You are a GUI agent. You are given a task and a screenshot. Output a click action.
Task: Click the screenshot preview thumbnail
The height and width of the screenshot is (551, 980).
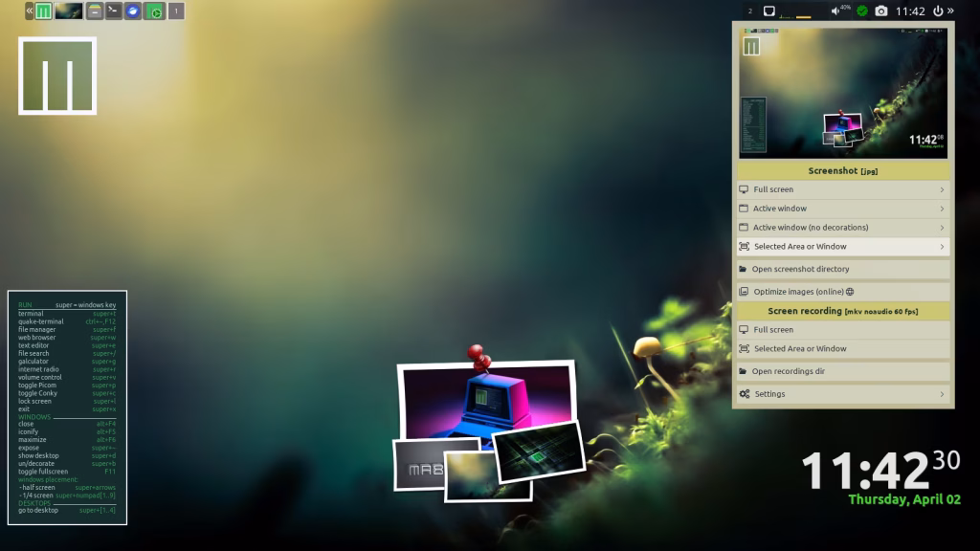(x=842, y=93)
